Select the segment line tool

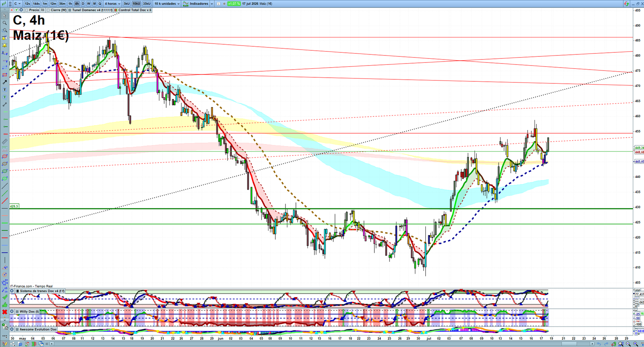tap(5, 104)
